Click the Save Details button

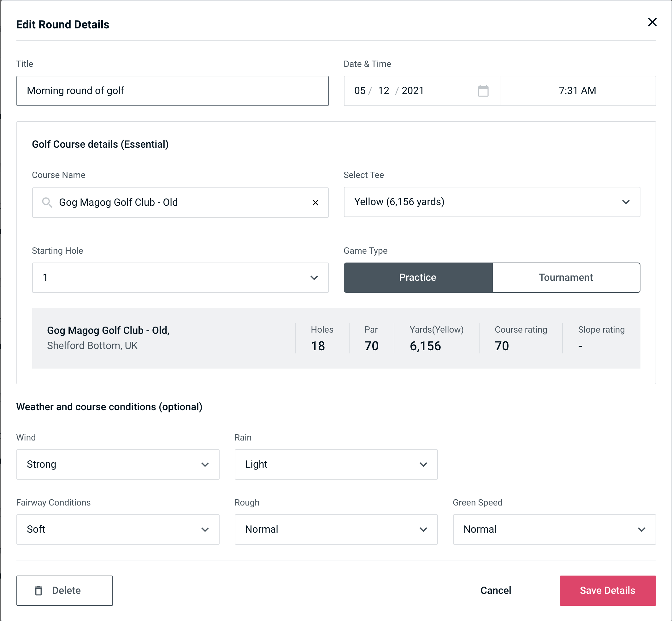click(x=607, y=591)
